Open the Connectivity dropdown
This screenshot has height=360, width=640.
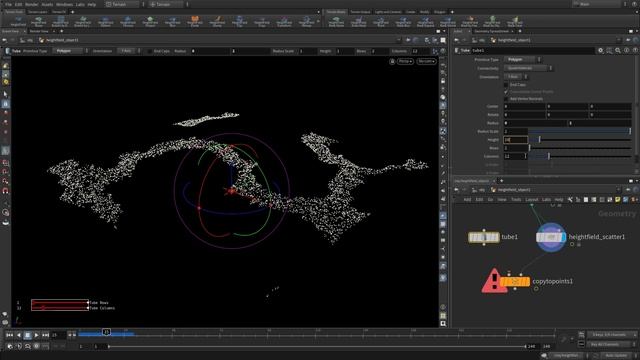[x=528, y=68]
